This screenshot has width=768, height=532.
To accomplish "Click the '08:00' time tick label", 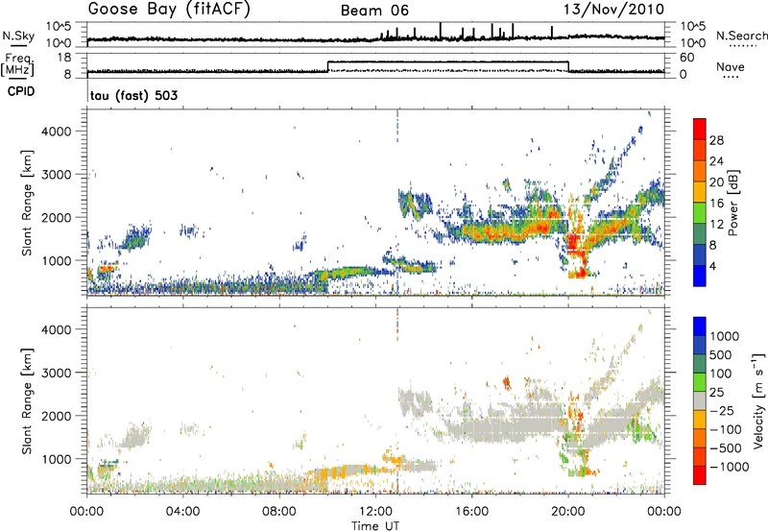I will (x=279, y=512).
